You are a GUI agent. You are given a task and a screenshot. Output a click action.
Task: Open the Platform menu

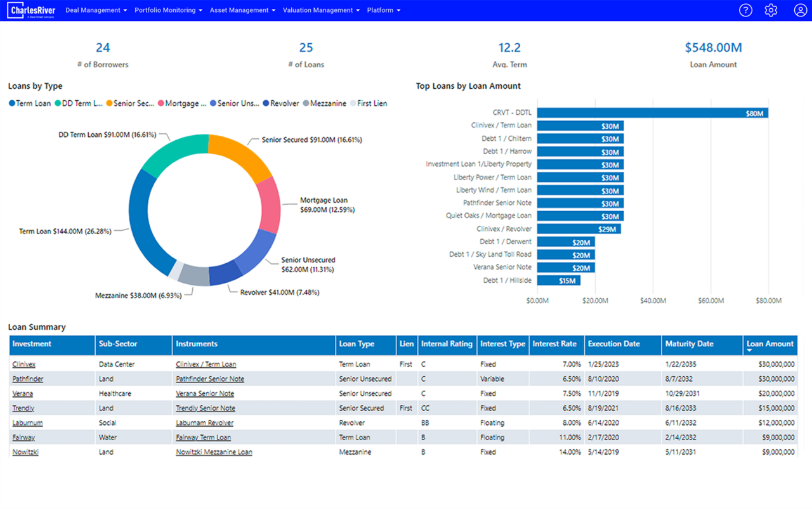tap(383, 10)
